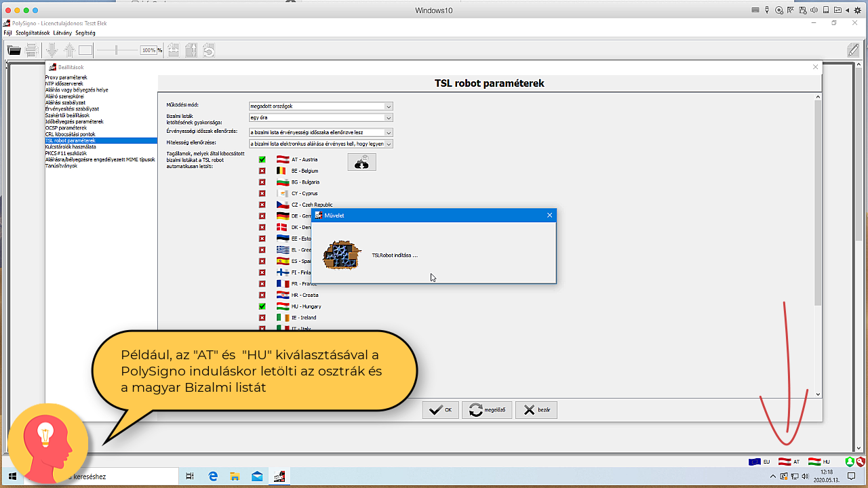This screenshot has height=488, width=868.
Task: Open the Fájl menu
Action: click(7, 33)
